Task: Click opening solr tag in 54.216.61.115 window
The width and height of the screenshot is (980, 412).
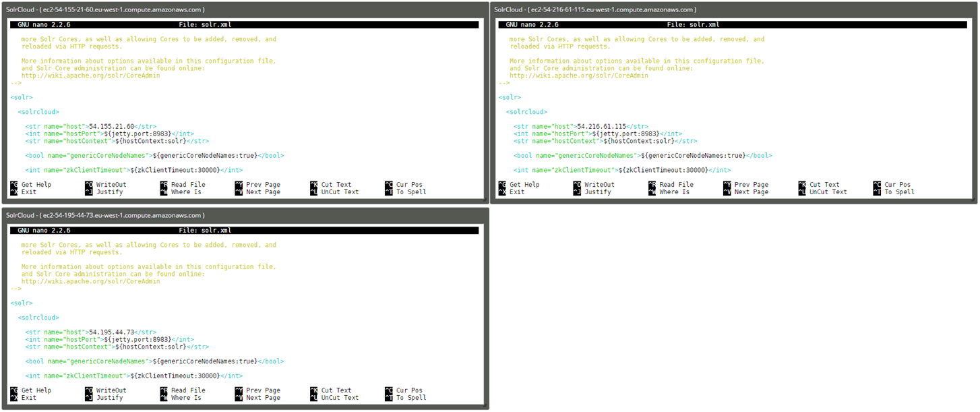Action: 510,97
